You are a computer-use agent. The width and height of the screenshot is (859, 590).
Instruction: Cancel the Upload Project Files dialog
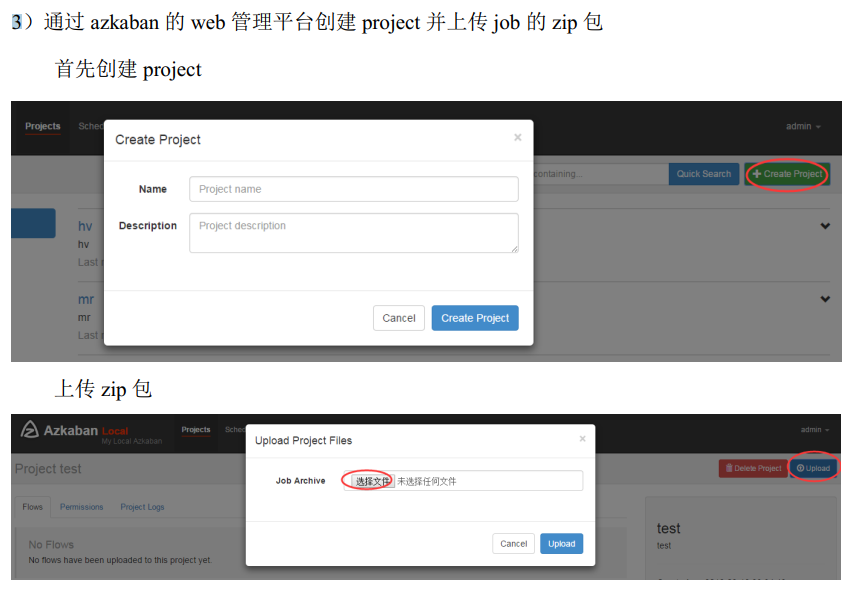click(513, 543)
